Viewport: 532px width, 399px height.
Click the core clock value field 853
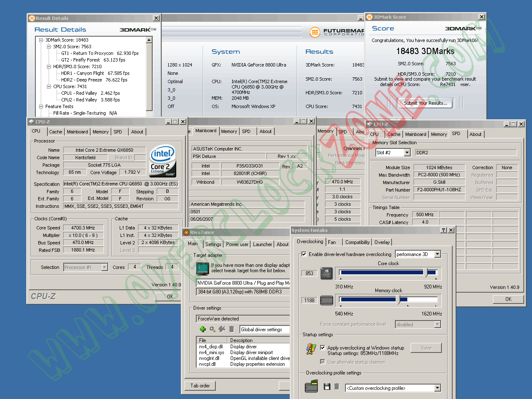point(309,273)
